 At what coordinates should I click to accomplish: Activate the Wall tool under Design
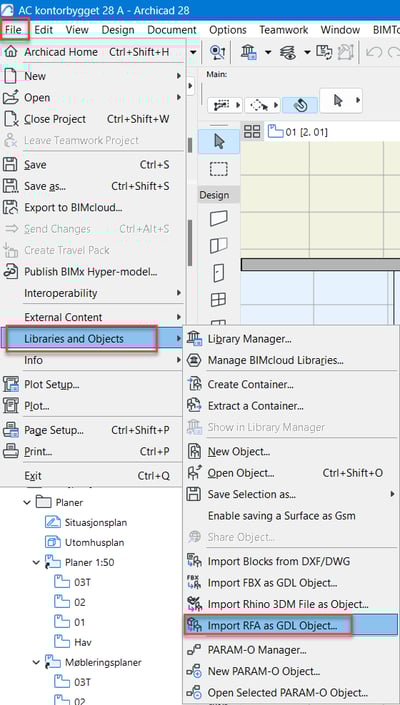pos(219,219)
